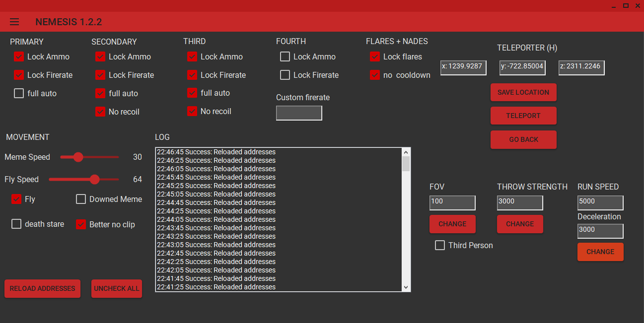Click the NEMESIS 1.2.2 title
Image resolution: width=644 pixels, height=323 pixels.
click(68, 22)
